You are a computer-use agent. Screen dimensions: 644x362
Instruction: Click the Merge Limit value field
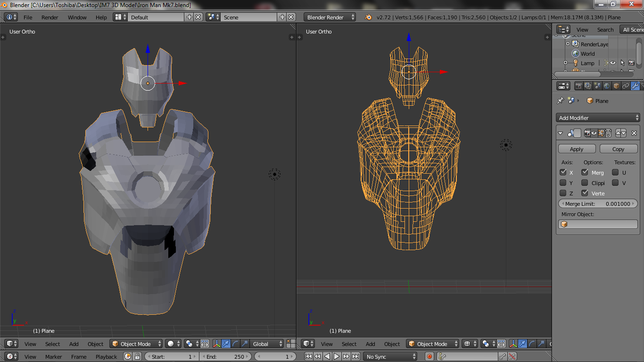(x=598, y=204)
